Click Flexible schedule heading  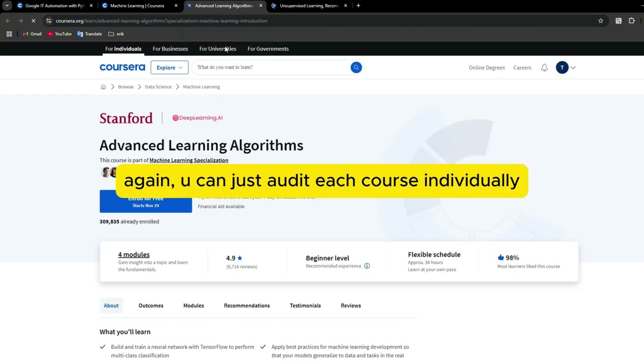[434, 255]
